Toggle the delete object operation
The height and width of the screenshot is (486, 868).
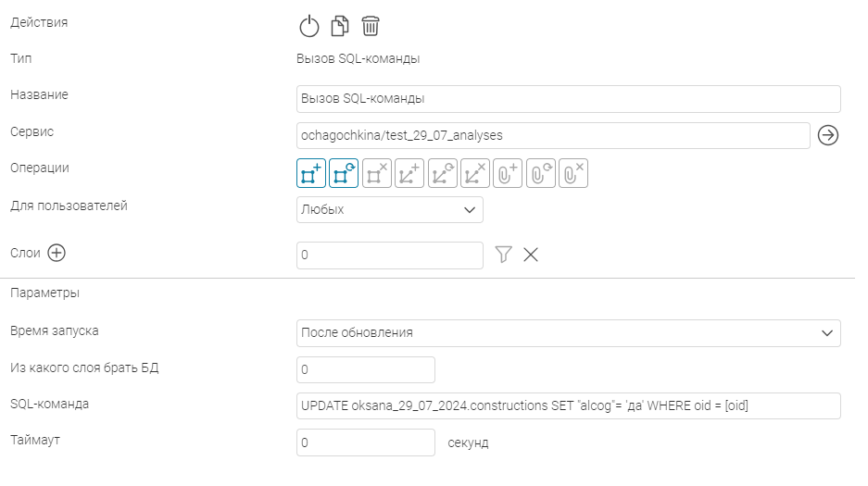coord(377,173)
